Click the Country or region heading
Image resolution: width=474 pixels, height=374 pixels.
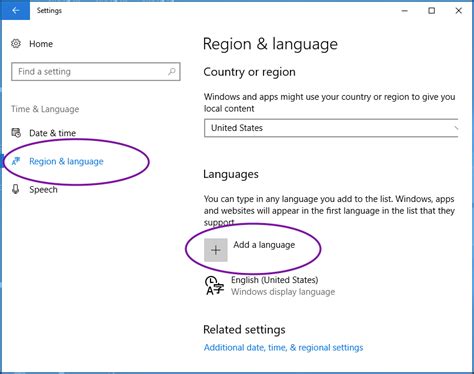(x=249, y=72)
